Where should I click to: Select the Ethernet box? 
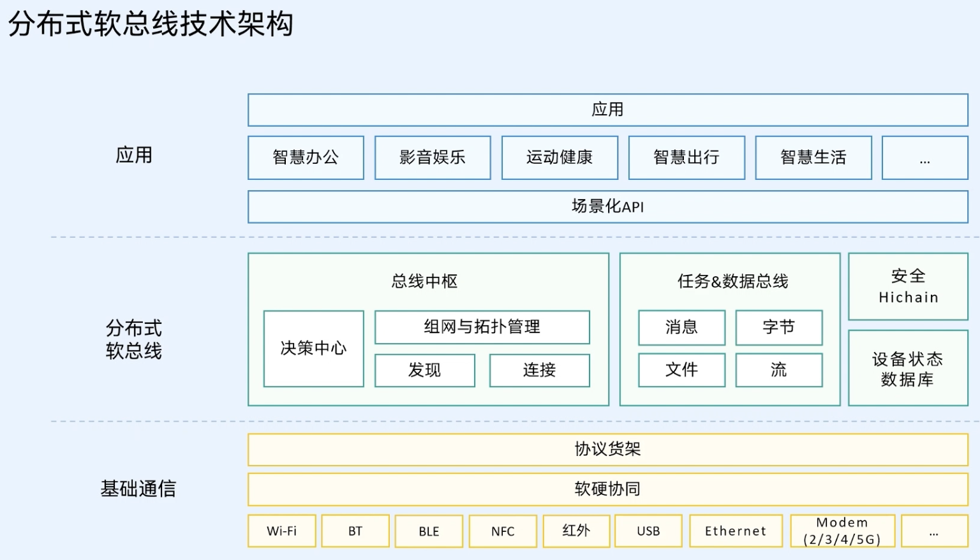[x=736, y=531]
